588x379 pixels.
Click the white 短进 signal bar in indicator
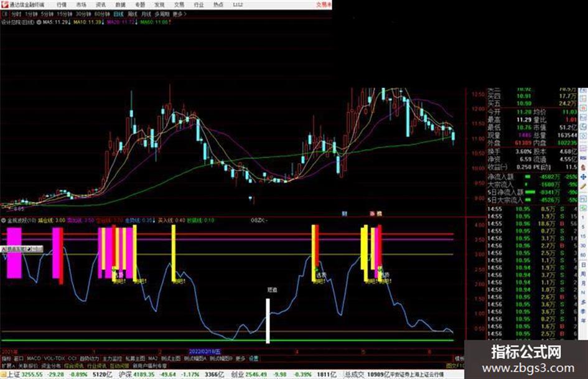coord(268,321)
